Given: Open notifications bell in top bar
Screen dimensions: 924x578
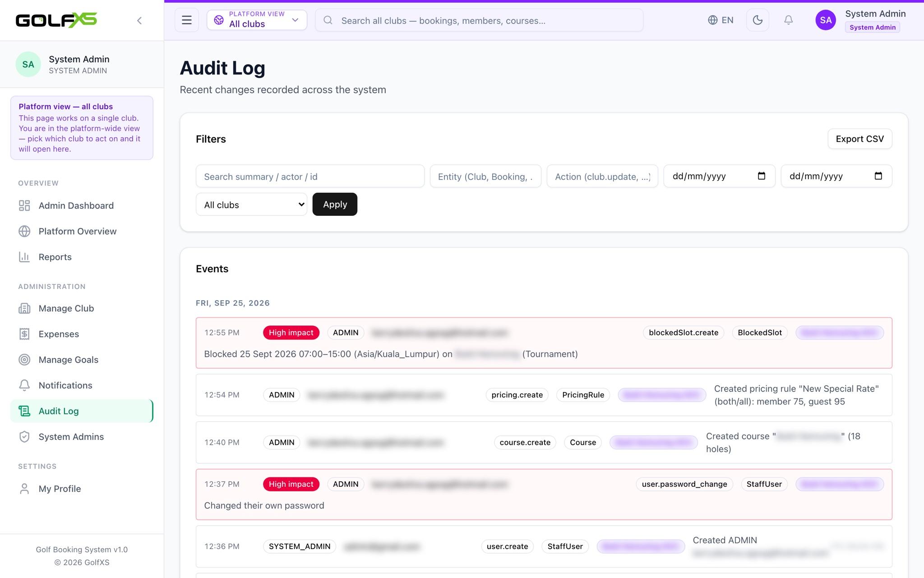Looking at the screenshot, I should click(788, 20).
